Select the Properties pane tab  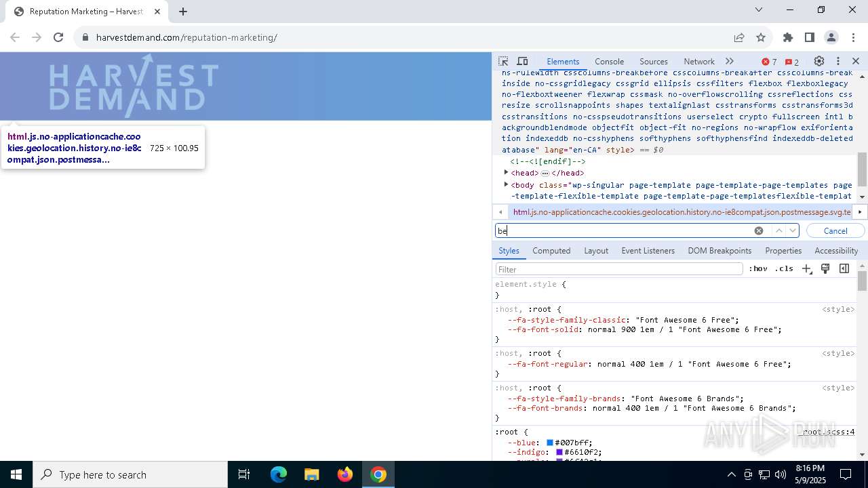coord(783,250)
